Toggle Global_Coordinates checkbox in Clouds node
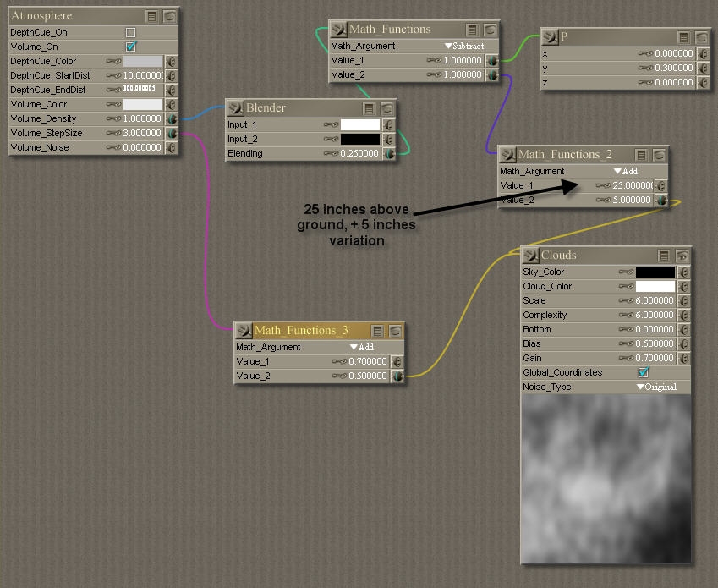This screenshot has width=718, height=588. coord(644,372)
